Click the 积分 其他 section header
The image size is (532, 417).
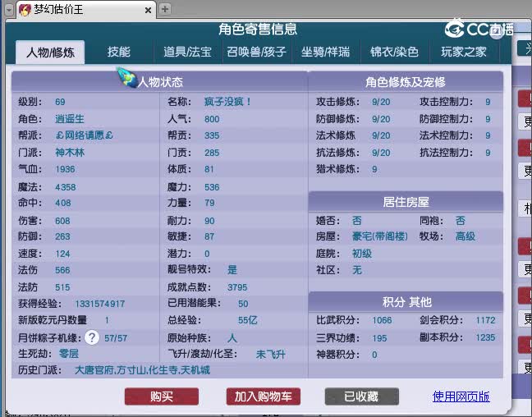tap(406, 301)
